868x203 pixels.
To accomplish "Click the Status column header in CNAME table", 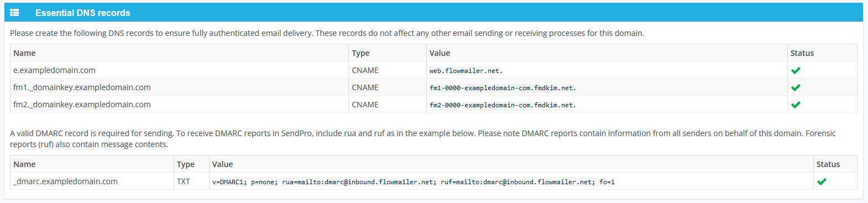I will pos(802,53).
